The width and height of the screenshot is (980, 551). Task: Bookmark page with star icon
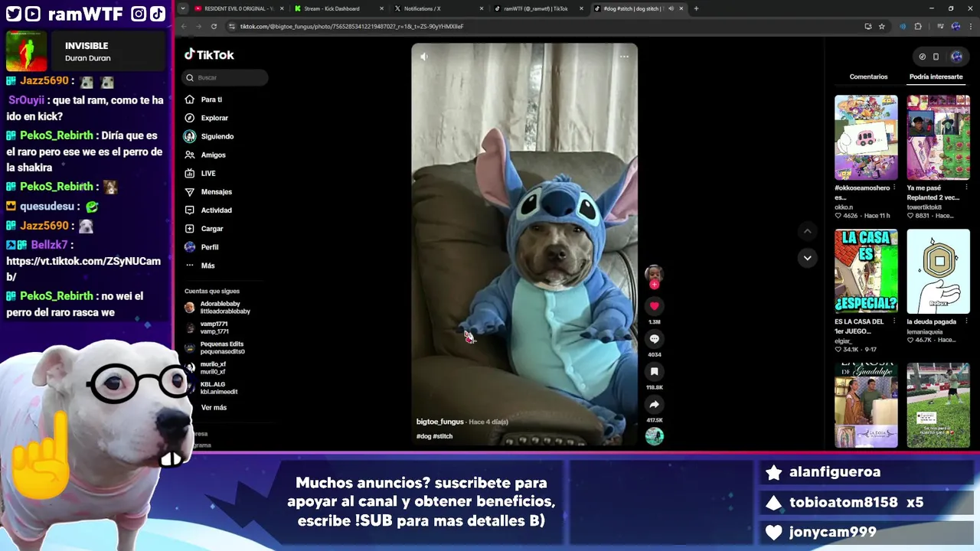coord(882,26)
